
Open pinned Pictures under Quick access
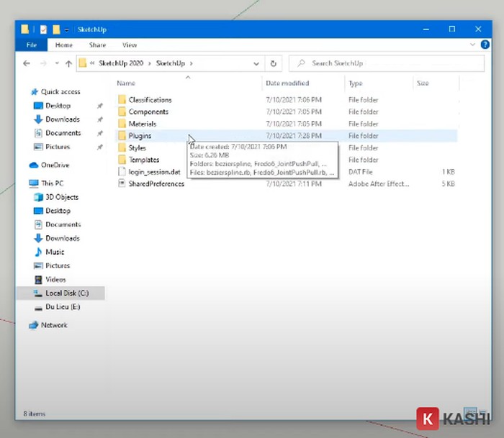(x=58, y=147)
